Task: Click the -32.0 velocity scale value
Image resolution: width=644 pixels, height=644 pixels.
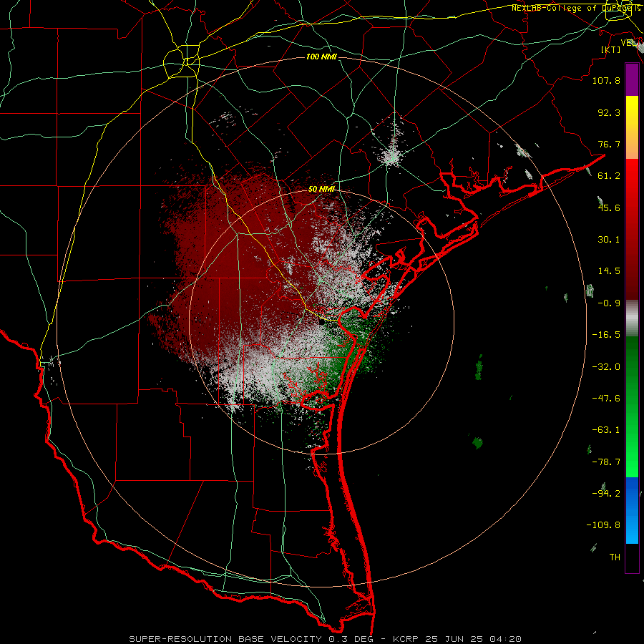Action: 606,367
